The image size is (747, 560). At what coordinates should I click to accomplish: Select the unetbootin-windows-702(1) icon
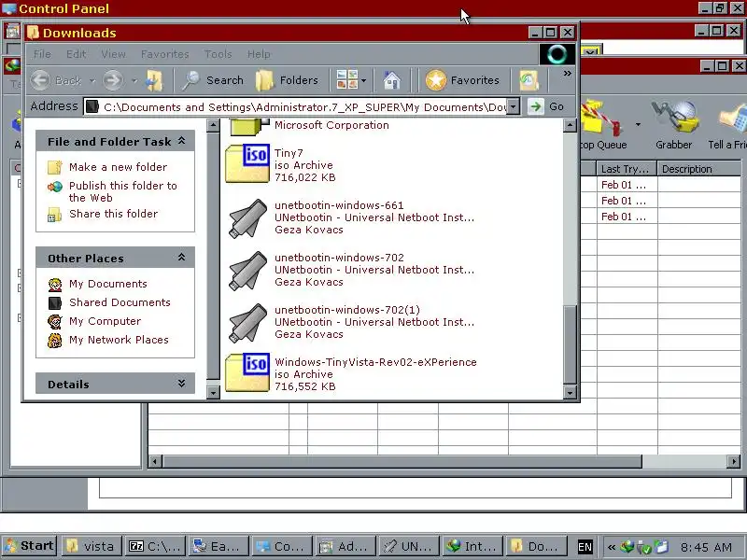coord(247,322)
